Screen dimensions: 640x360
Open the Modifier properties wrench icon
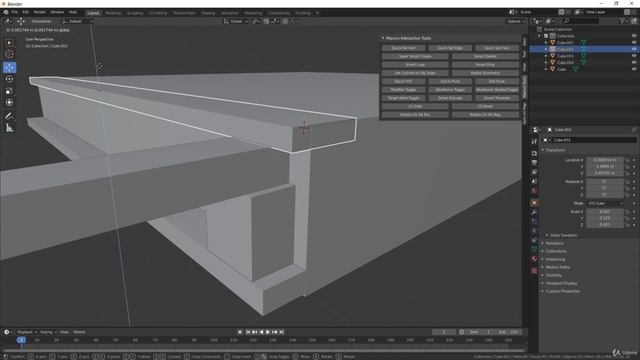(534, 212)
